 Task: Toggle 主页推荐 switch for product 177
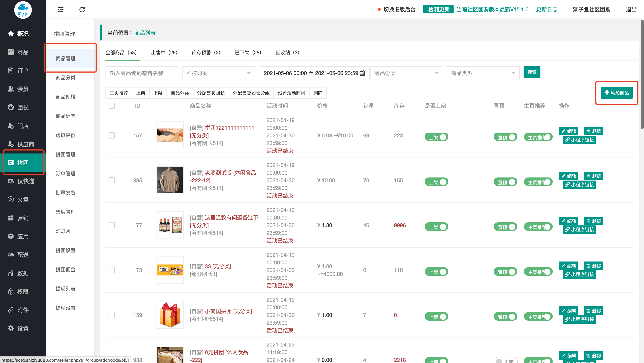click(x=538, y=227)
